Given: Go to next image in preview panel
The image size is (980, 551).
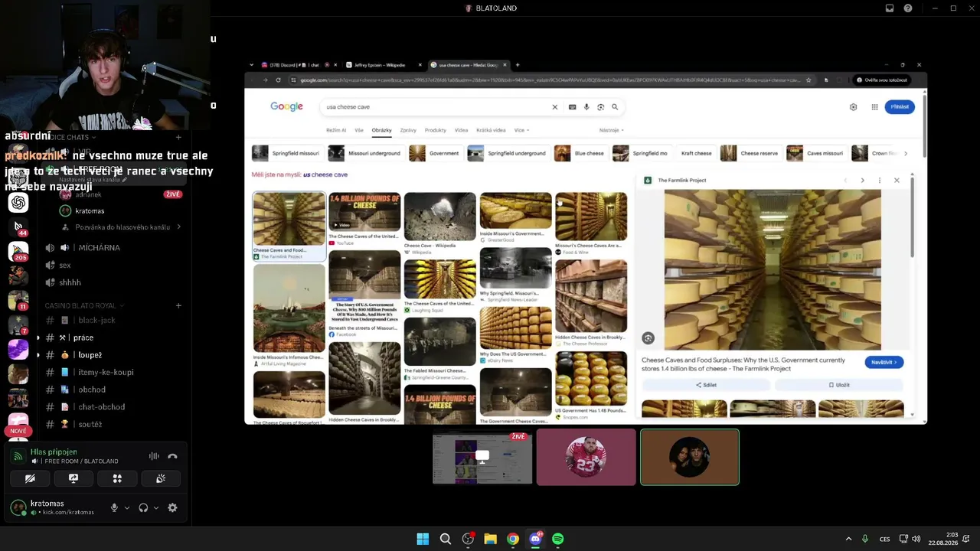Looking at the screenshot, I should click(x=862, y=181).
